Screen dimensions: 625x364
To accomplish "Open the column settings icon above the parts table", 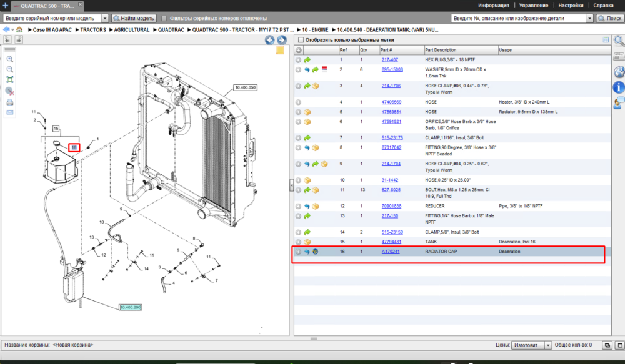I will (x=606, y=40).
